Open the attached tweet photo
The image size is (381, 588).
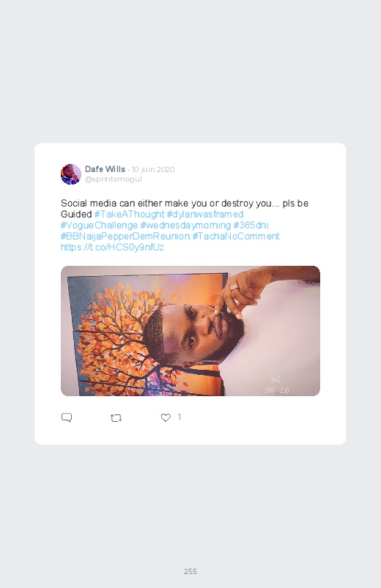(x=190, y=331)
